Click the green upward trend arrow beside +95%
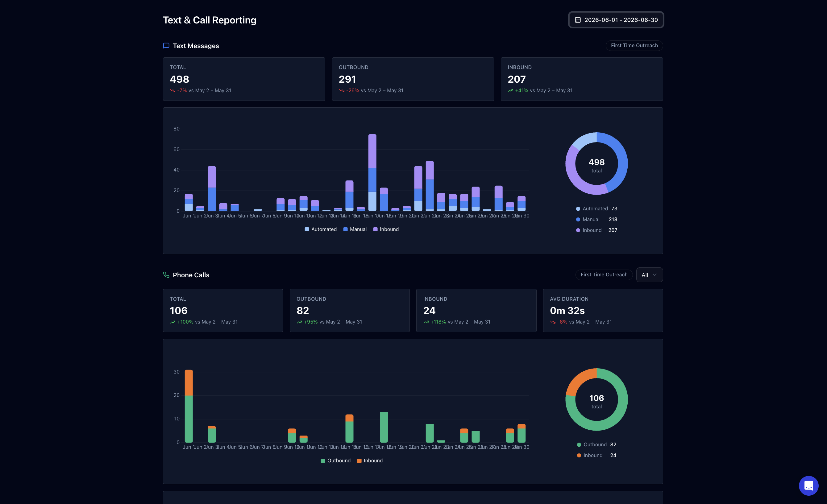 [299, 322]
